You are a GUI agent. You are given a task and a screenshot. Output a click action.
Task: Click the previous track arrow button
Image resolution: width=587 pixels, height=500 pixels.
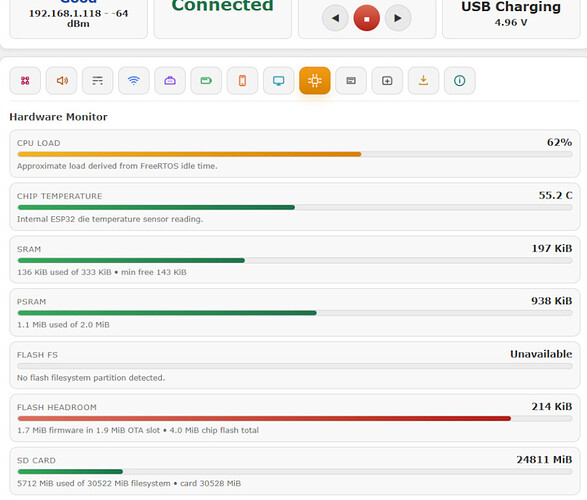335,18
